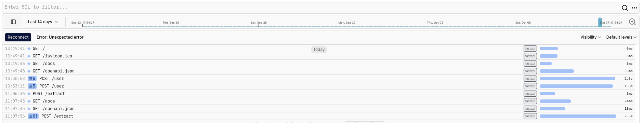Click the zoom-in timeline magnifier icon
644x123 pixels.
(x=632, y=22)
